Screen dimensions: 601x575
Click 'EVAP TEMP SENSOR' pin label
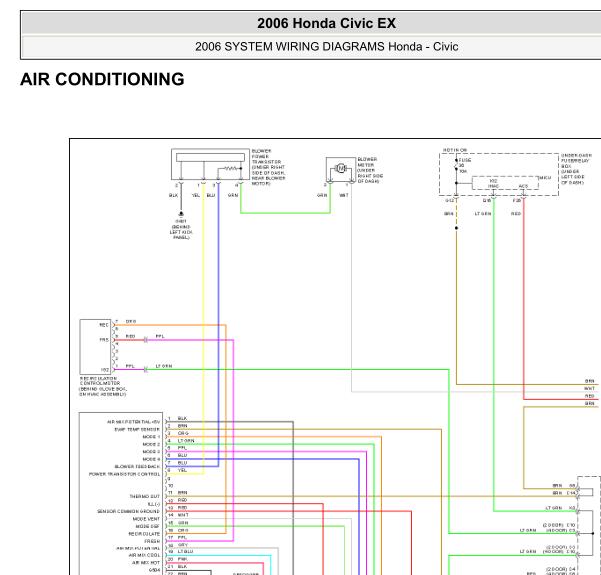137,429
